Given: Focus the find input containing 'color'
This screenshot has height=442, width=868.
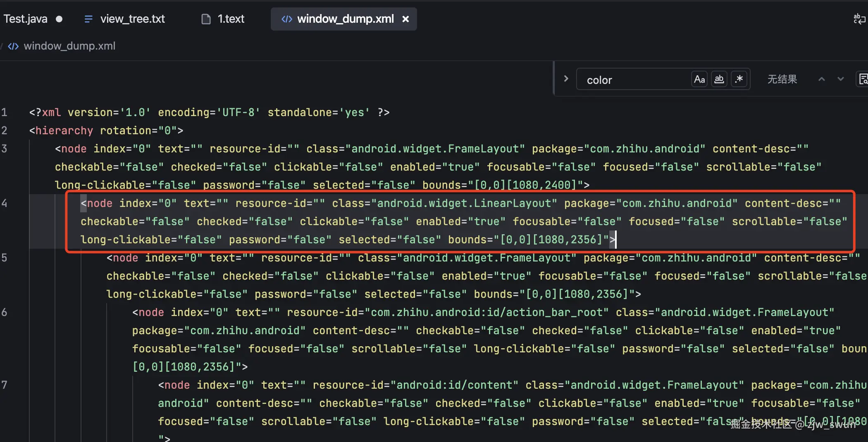Looking at the screenshot, I should point(637,79).
